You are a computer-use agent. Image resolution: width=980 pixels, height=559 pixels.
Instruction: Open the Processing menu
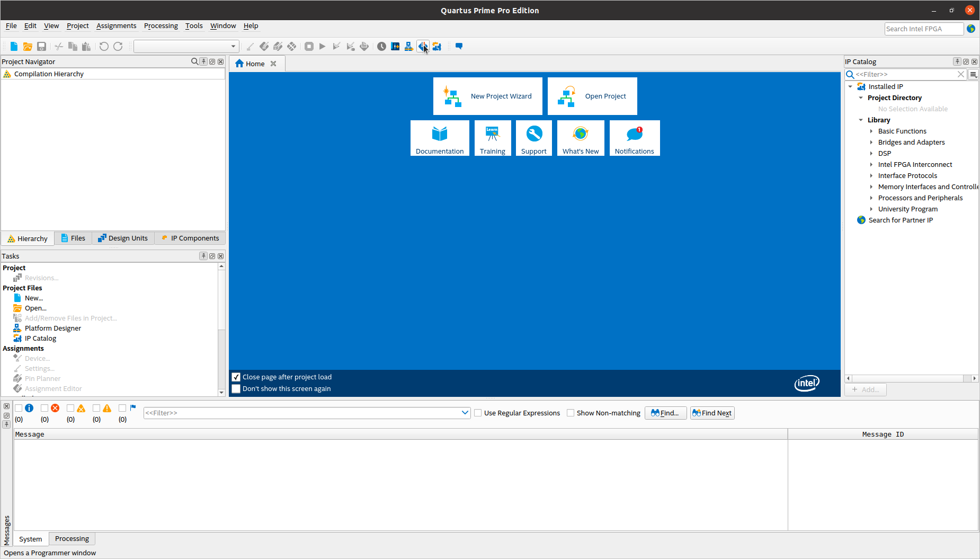tap(161, 26)
